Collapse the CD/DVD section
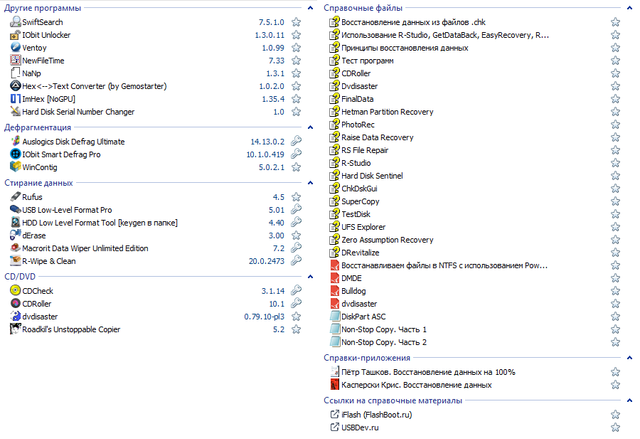Image resolution: width=640 pixels, height=439 pixels. click(310, 277)
